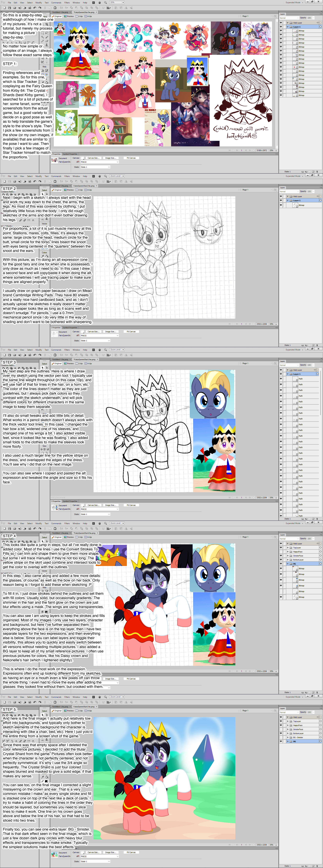Expand HappyFace folder in FairyQueenStar5 window
323x868 pixels.
pos(288,725)
